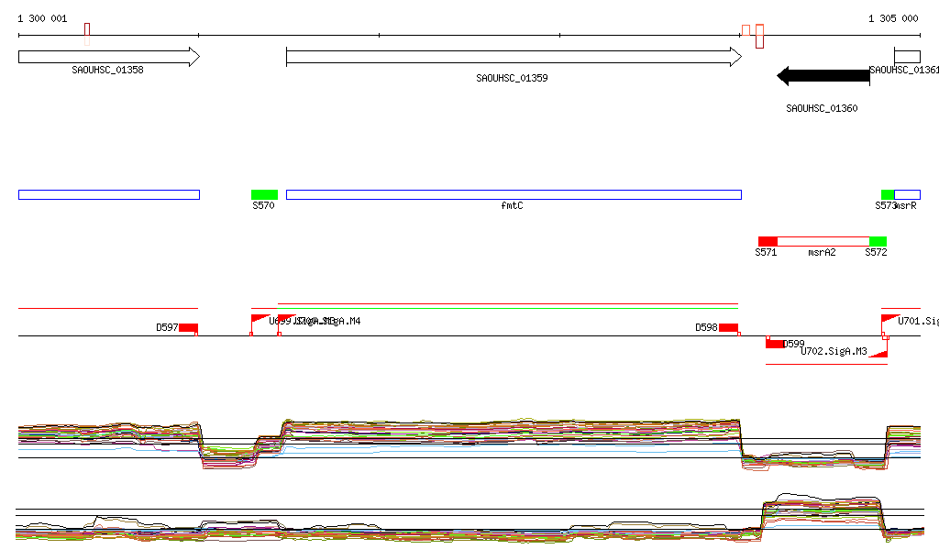Click the black SAOUHSC_01360 gene arrow
This screenshot has width=939, height=560.
823,76
